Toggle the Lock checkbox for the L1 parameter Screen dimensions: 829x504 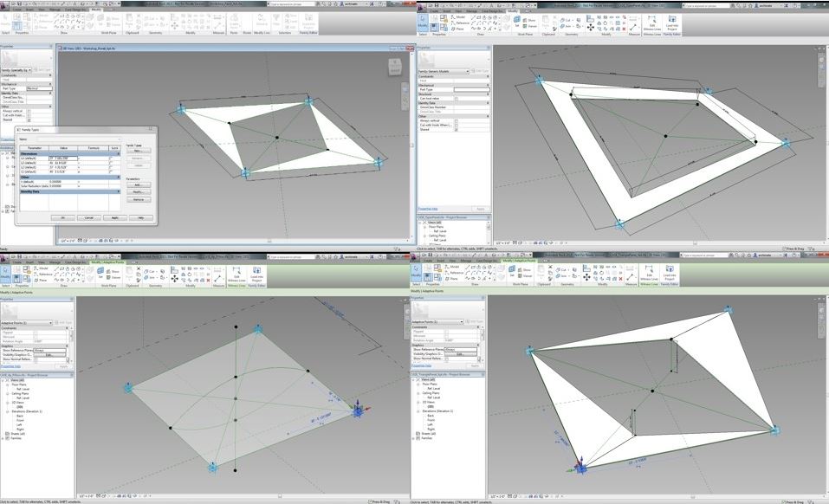click(x=110, y=171)
